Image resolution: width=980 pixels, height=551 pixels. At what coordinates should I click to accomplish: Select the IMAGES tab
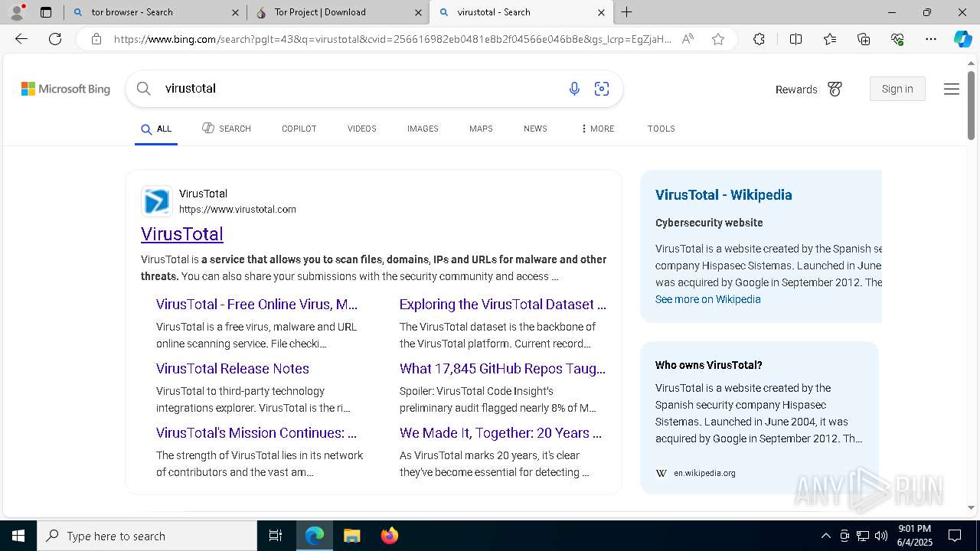coord(423,129)
